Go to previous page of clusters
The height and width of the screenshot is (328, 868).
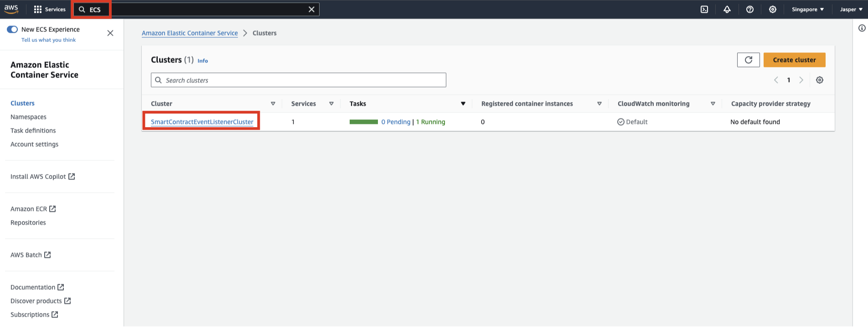point(776,80)
